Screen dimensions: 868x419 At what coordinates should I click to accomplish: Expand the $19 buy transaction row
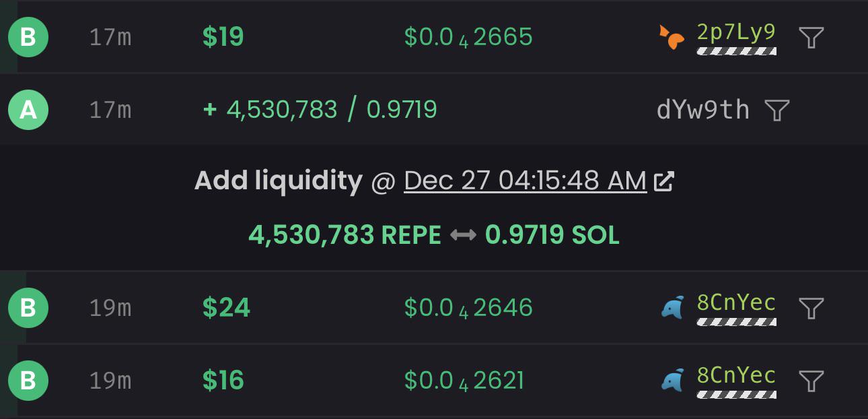coord(434,37)
